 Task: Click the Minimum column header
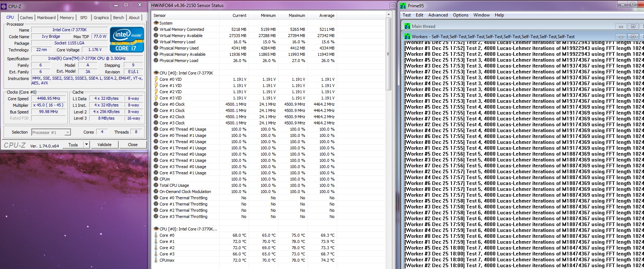coord(263,15)
